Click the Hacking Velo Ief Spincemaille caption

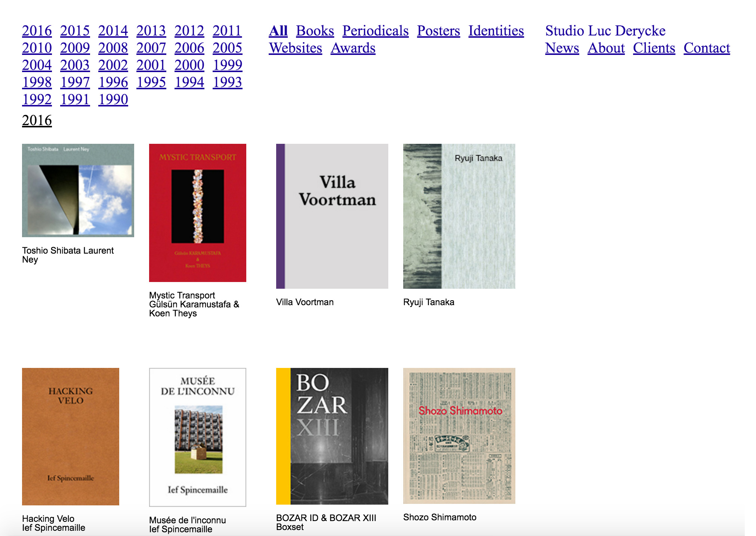click(x=53, y=523)
